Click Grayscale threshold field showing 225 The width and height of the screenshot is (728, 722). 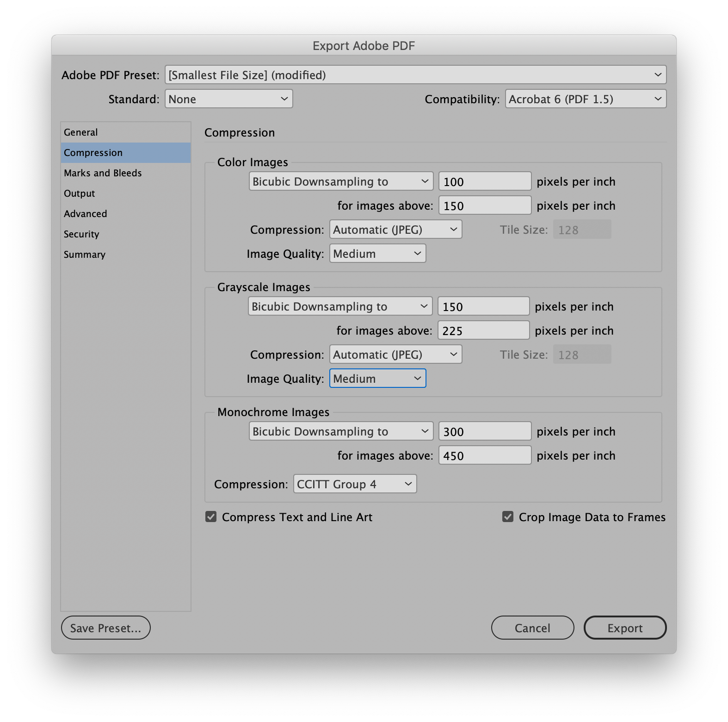pos(483,330)
